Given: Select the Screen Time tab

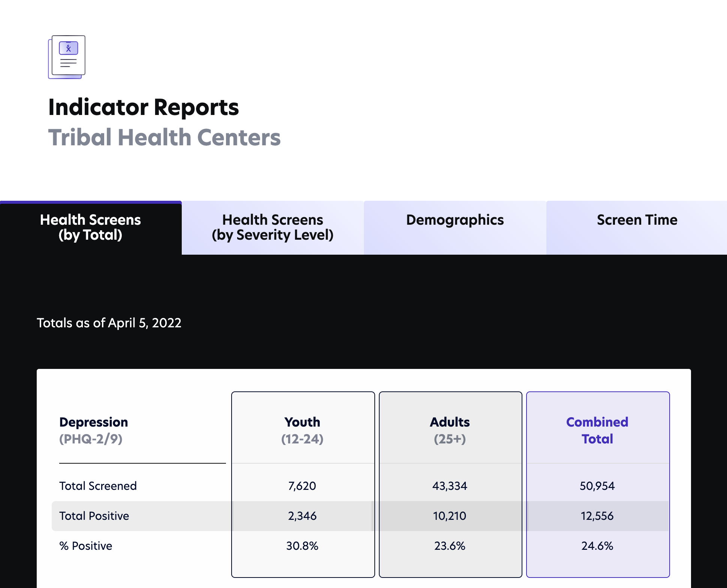Looking at the screenshot, I should [x=637, y=220].
